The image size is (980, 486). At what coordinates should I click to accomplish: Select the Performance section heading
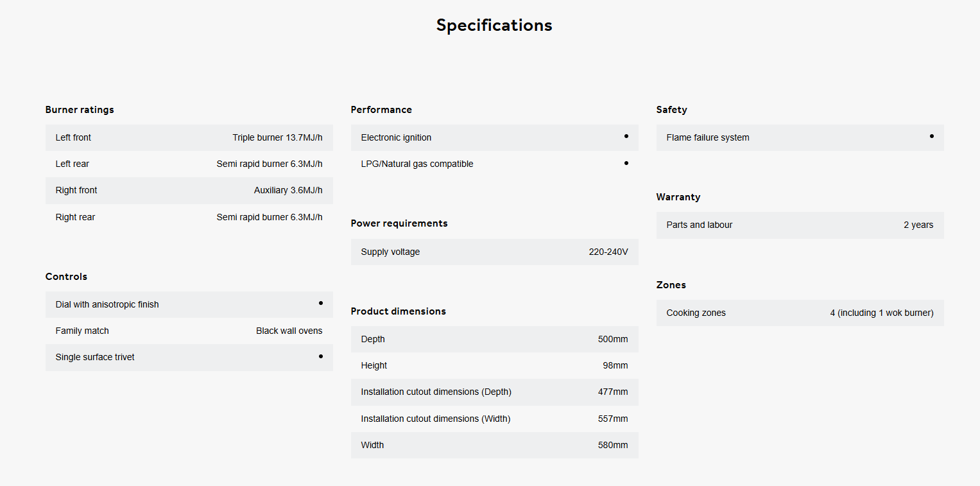click(381, 110)
